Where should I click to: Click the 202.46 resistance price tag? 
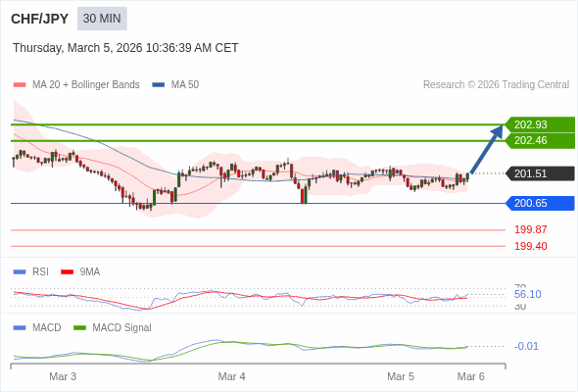coord(541,141)
